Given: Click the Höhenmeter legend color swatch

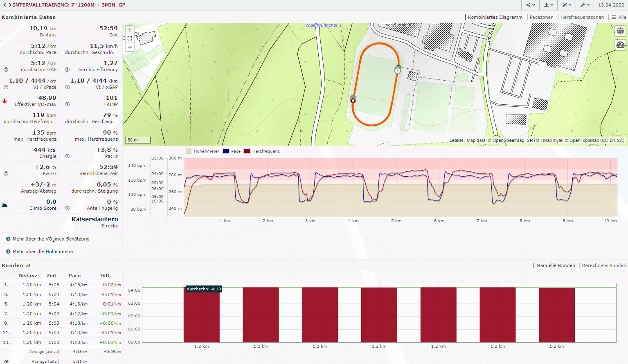Looking at the screenshot, I should click(189, 151).
